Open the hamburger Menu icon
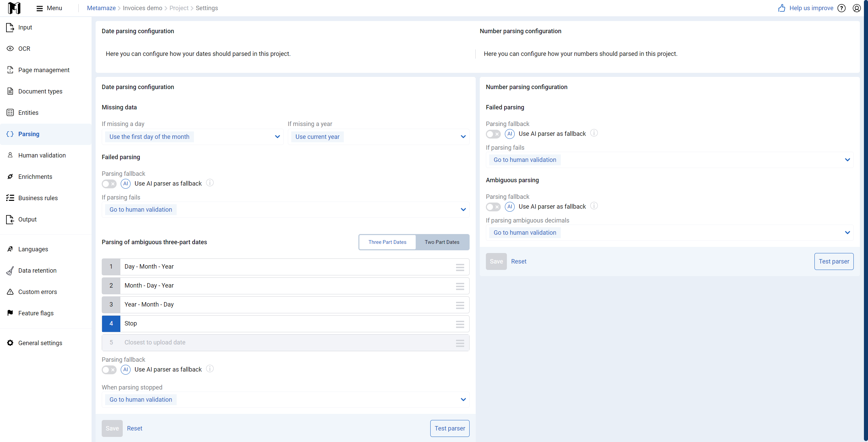 click(40, 8)
